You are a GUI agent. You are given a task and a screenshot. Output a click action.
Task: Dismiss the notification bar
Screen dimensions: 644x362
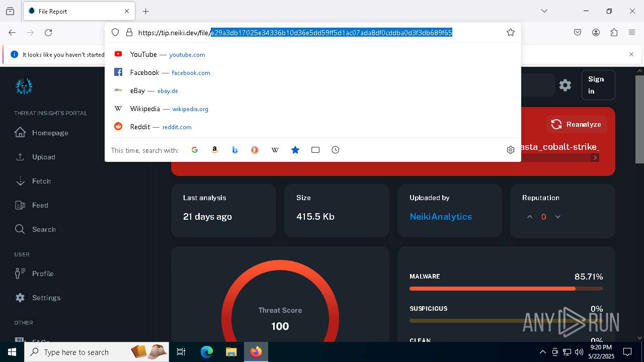631,54
